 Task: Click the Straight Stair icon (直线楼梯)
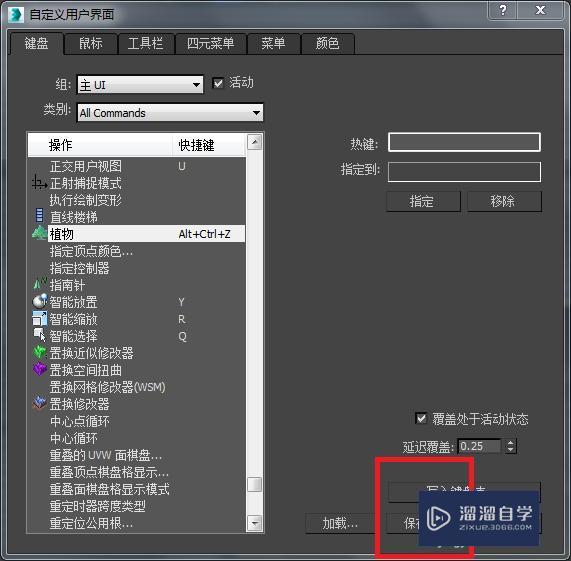pos(39,216)
